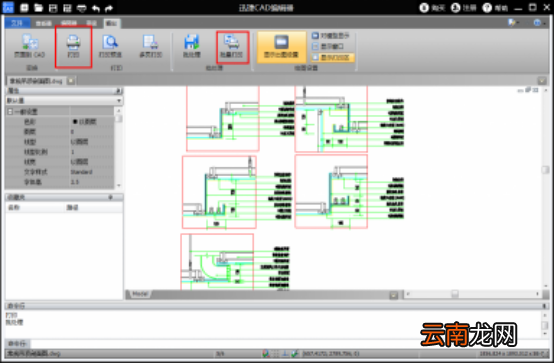
Task: Click the redo arrow in title bar
Action: tap(109, 8)
